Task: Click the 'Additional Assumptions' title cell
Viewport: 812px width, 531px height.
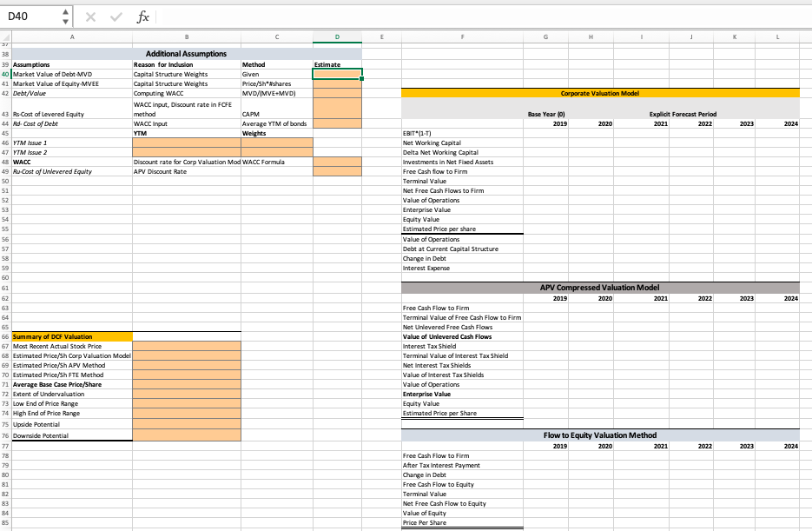Action: (187, 54)
